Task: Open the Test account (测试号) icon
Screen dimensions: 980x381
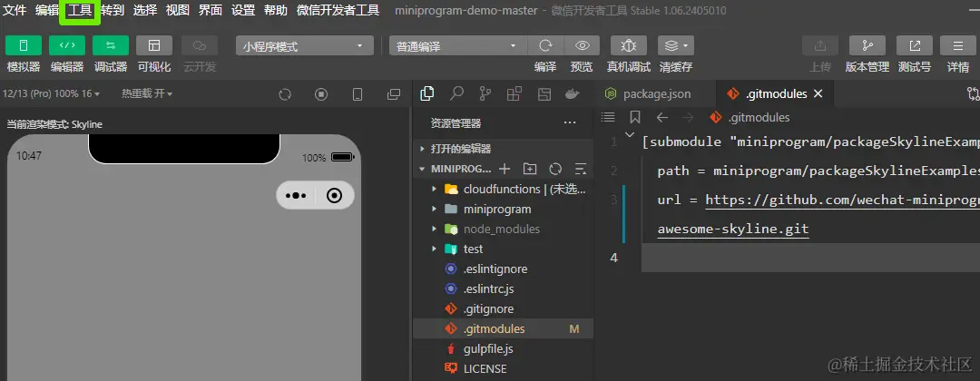Action: point(915,45)
